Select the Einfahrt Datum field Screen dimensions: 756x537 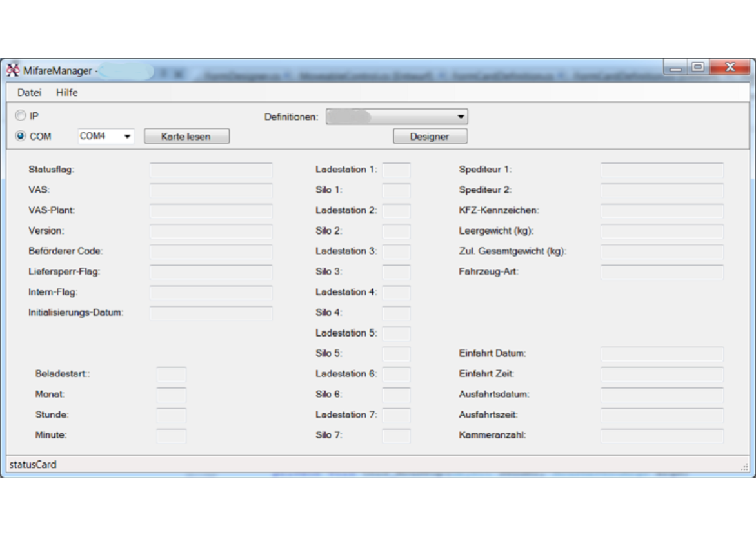(662, 354)
